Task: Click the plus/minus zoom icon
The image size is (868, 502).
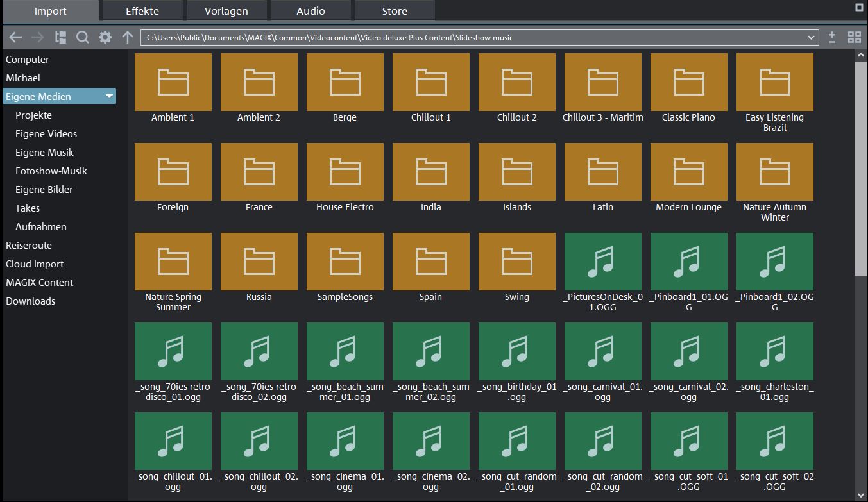Action: point(832,37)
